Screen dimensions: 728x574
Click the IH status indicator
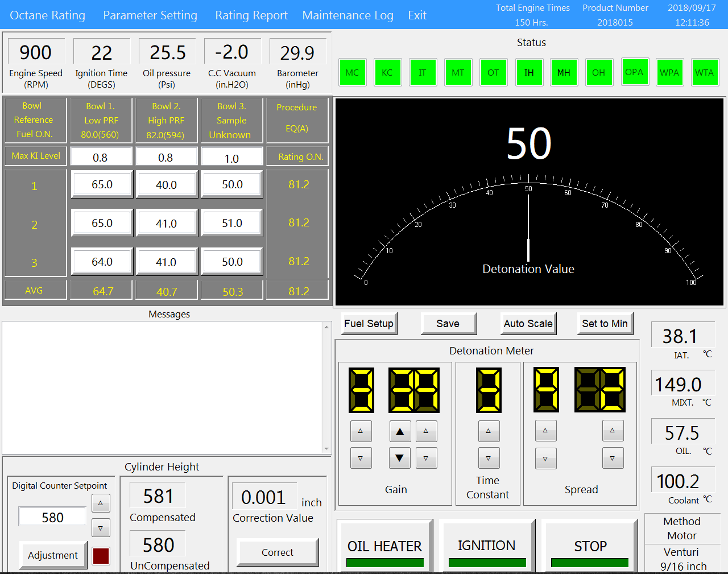[530, 72]
